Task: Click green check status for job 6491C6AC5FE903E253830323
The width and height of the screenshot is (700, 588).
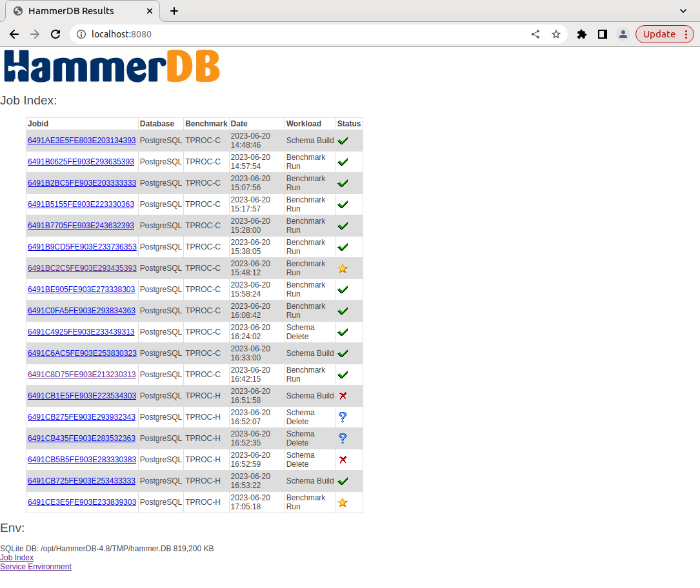Action: click(x=343, y=353)
